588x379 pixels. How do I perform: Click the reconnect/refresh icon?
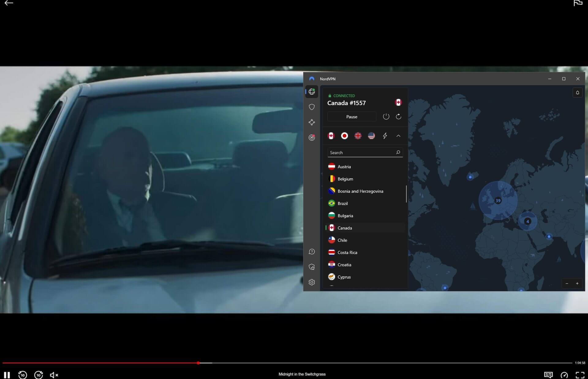[x=398, y=117]
